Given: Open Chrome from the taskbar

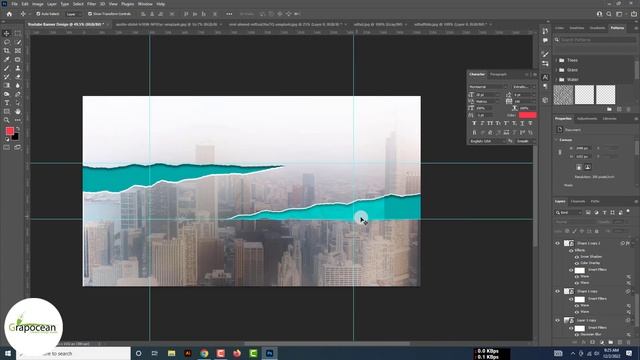Looking at the screenshot, I should point(204,353).
